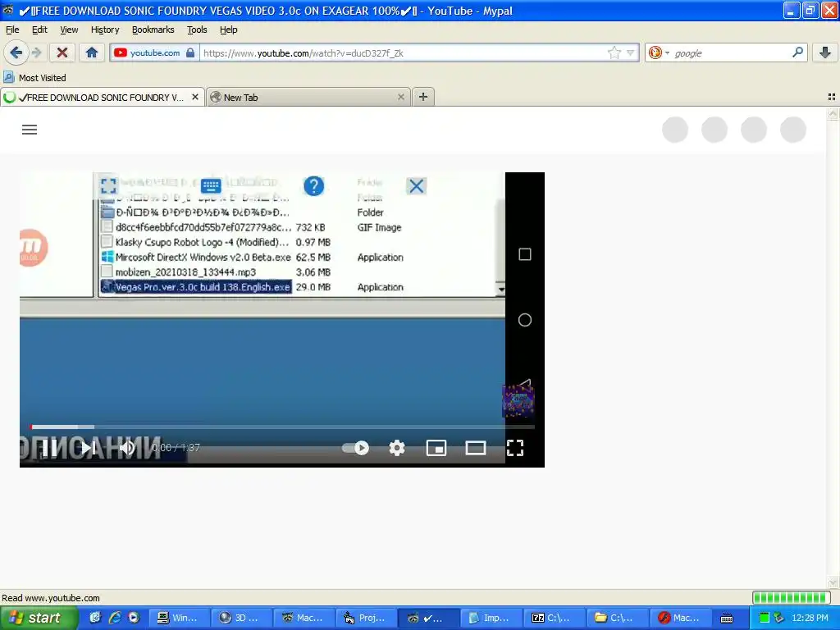840x630 pixels.
Task: Pause the YouTube video
Action: tap(48, 448)
